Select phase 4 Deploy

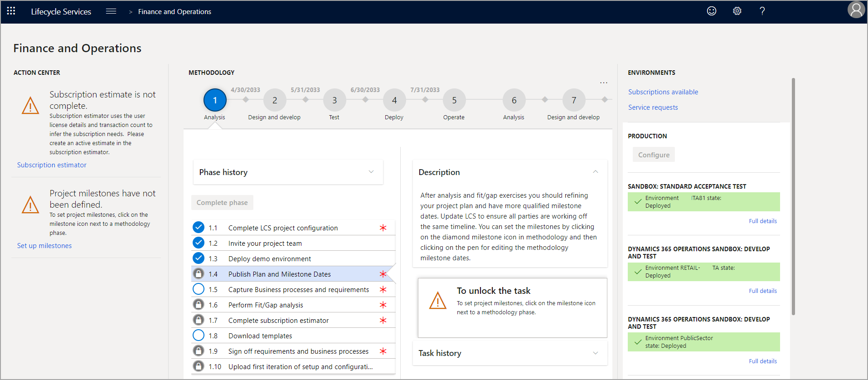(x=394, y=100)
